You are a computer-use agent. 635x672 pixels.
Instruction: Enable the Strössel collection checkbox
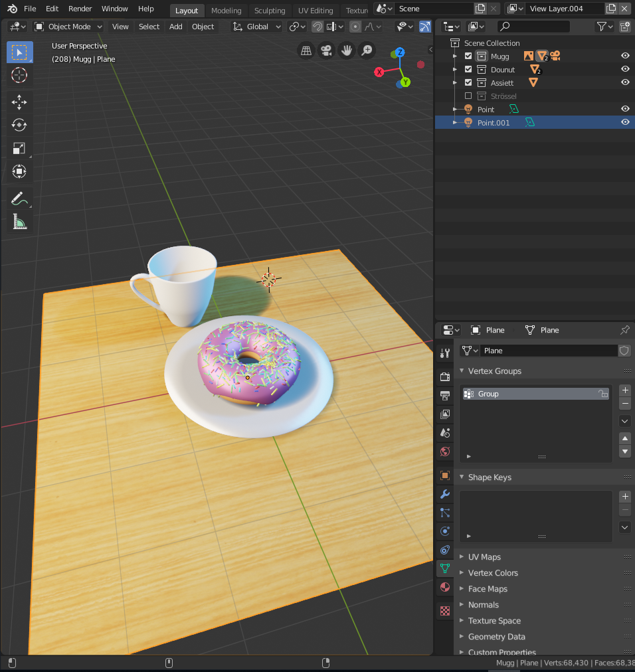click(468, 96)
